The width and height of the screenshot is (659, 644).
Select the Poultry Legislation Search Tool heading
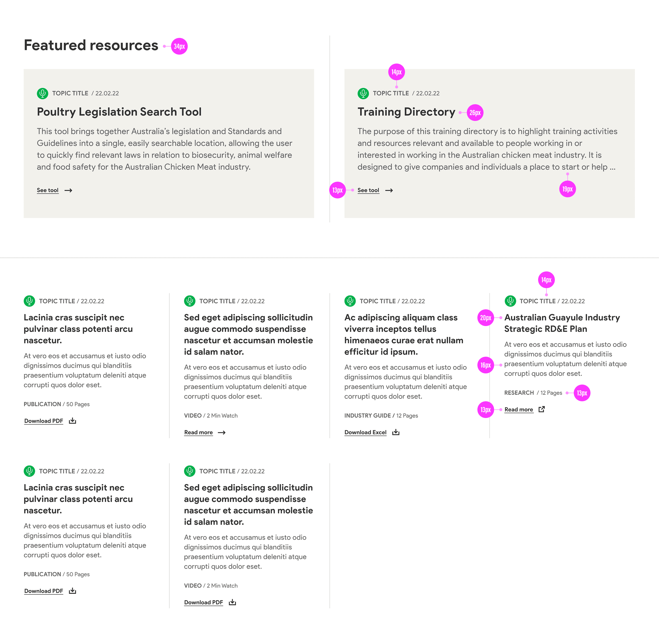pos(119,112)
